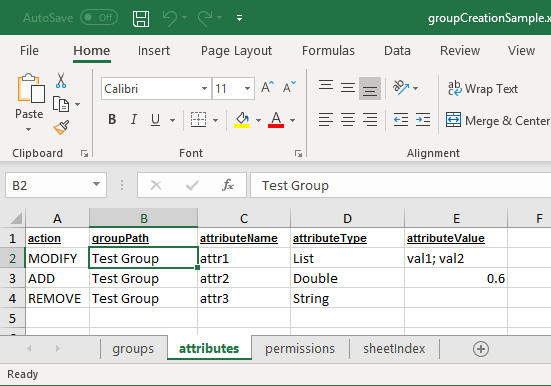Open the Clipboard dialog launcher

84,153
